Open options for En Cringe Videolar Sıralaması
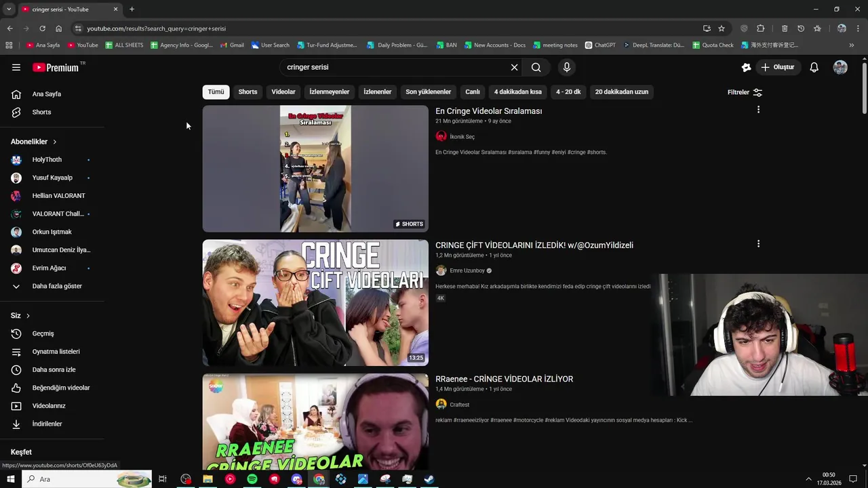This screenshot has width=868, height=488. pos(758,110)
